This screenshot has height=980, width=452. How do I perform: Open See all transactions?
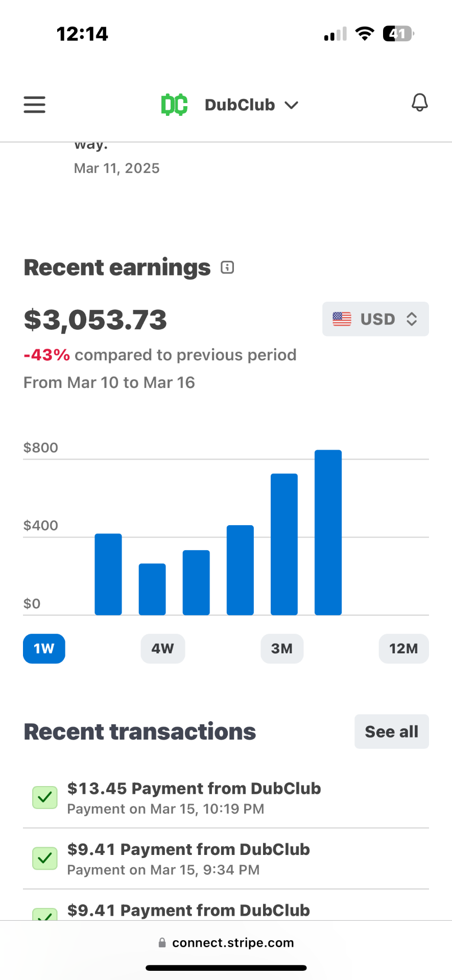[392, 731]
